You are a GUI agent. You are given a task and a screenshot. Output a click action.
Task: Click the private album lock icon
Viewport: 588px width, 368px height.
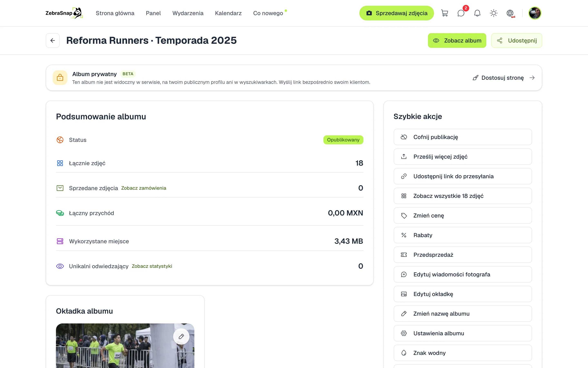60,78
